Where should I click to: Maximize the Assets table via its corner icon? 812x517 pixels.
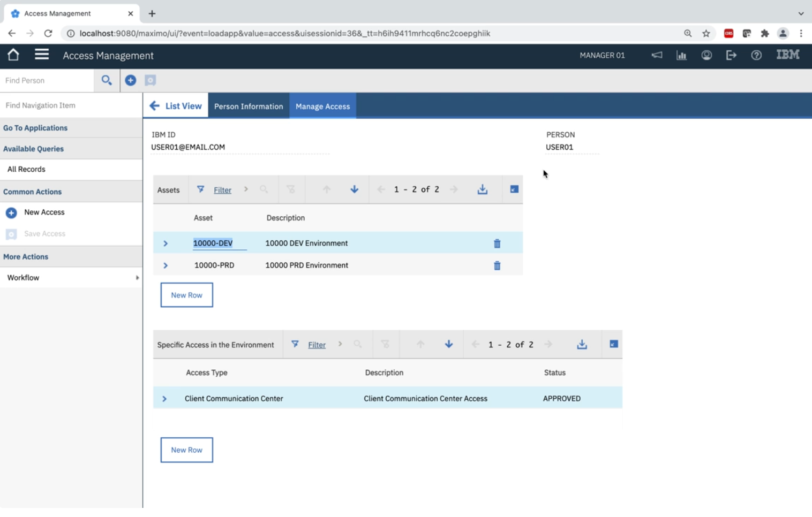point(513,188)
